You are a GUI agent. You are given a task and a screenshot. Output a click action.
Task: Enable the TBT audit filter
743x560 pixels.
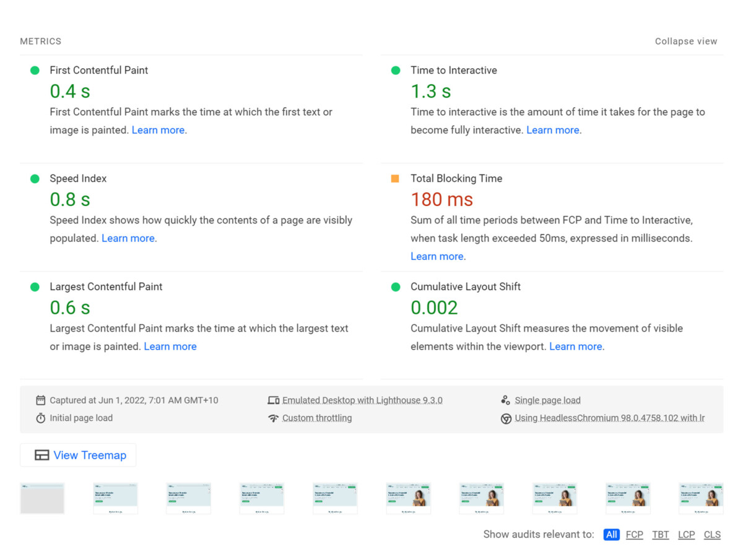pyautogui.click(x=660, y=534)
